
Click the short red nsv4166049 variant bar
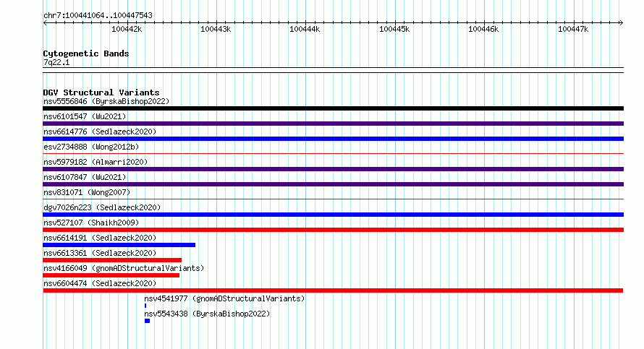(x=111, y=275)
